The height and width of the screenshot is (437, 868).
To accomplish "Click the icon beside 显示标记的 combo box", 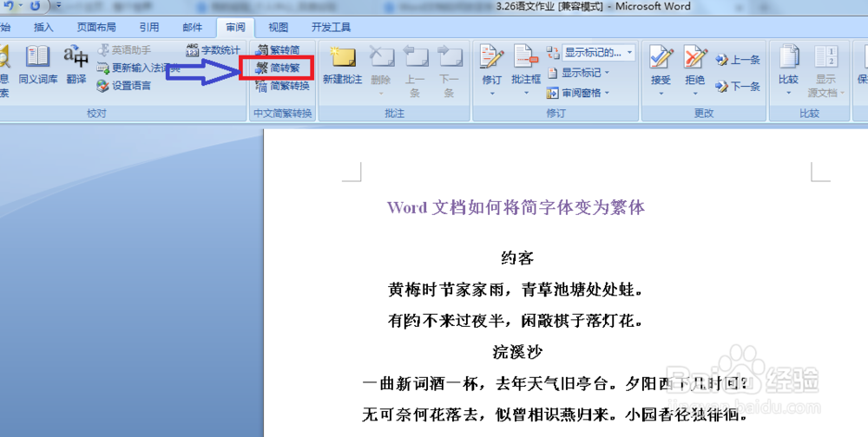I will pos(553,53).
